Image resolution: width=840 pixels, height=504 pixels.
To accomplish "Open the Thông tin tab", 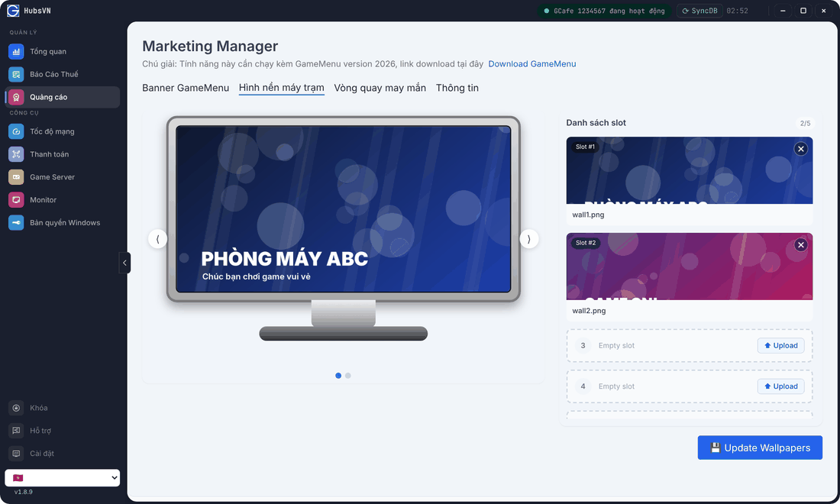I will (x=457, y=88).
